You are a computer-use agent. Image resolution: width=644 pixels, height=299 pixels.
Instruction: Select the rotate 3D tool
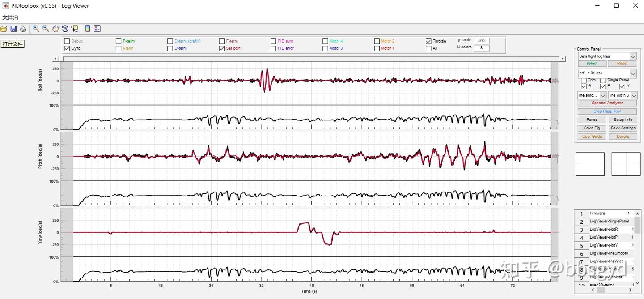[65, 29]
